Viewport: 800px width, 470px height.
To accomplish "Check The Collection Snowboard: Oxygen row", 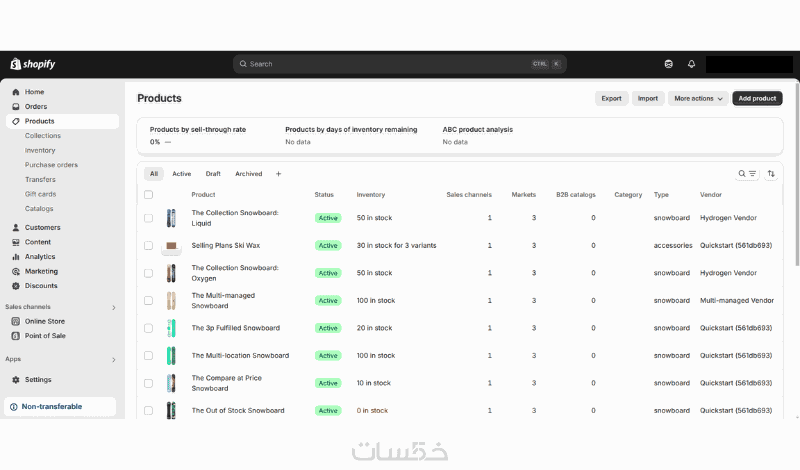I will tap(148, 273).
